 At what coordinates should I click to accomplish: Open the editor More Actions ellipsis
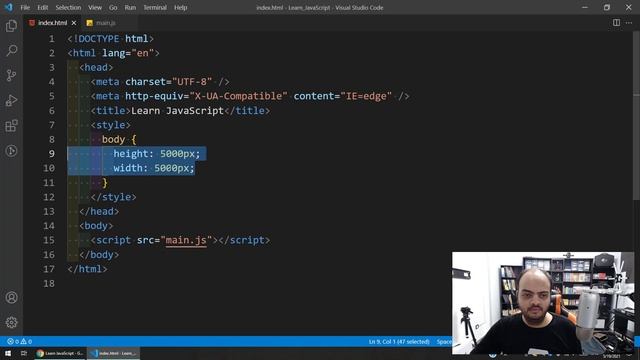pos(629,23)
